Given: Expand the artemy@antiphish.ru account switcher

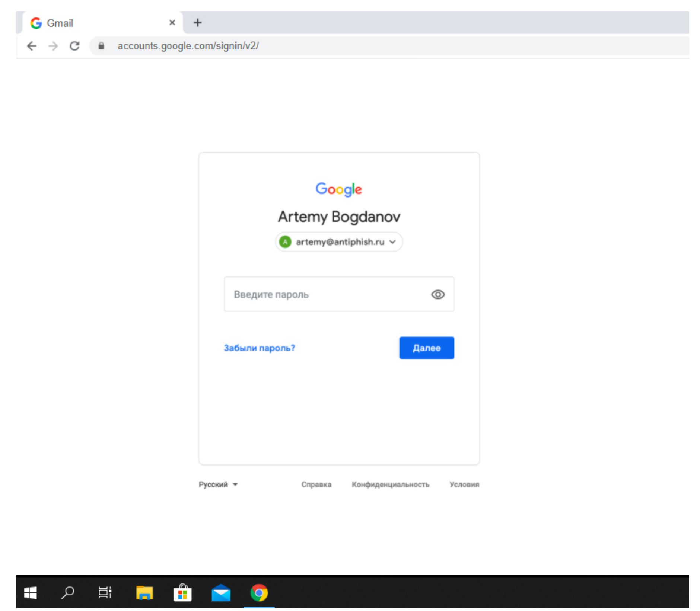Looking at the screenshot, I should click(x=339, y=242).
